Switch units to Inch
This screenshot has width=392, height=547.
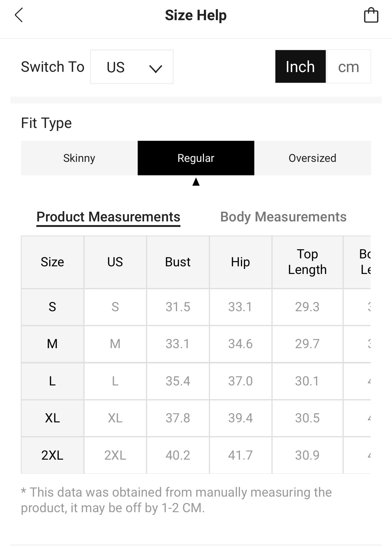(x=300, y=67)
